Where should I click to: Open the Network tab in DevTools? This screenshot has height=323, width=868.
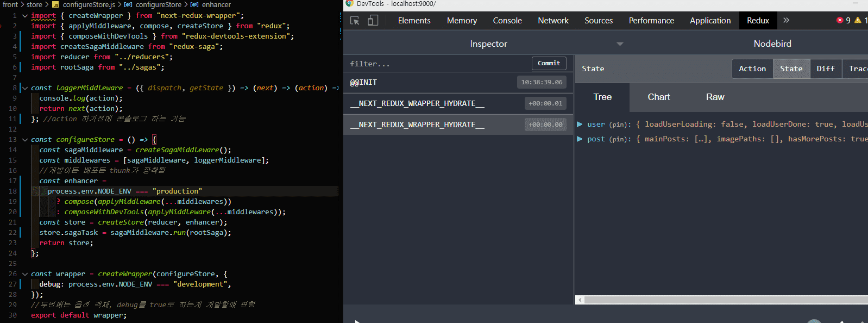553,21
